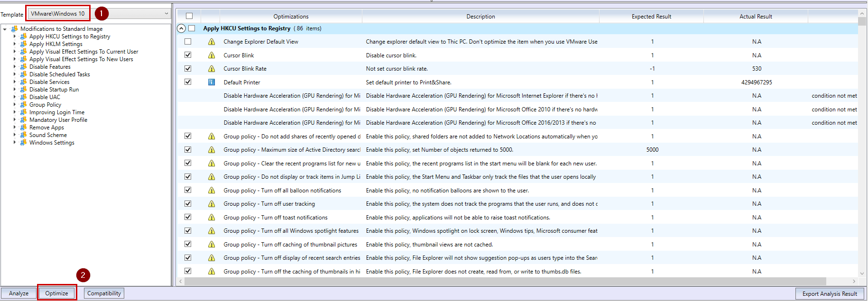The image size is (868, 301).
Task: Click the horizontal scrollbar left arrow
Action: (181, 282)
